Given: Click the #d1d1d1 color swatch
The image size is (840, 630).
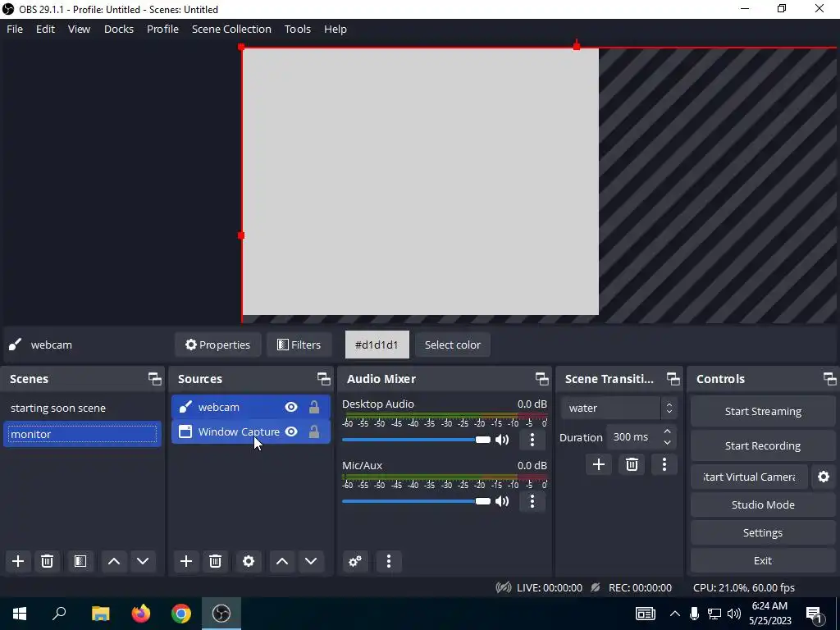Looking at the screenshot, I should coord(377,345).
